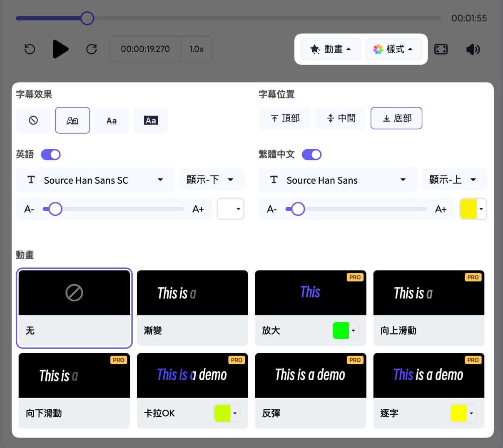Open the 顯示-上 dropdown
The width and height of the screenshot is (503, 448).
[454, 180]
